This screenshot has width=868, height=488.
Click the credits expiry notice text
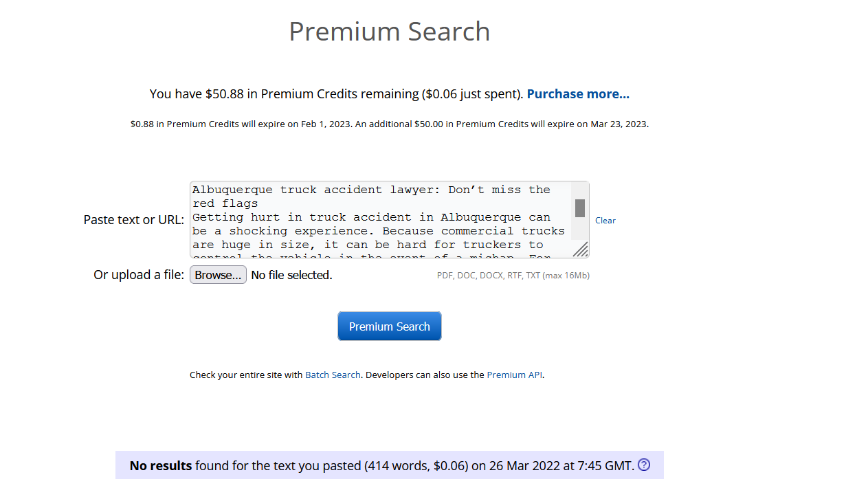389,124
